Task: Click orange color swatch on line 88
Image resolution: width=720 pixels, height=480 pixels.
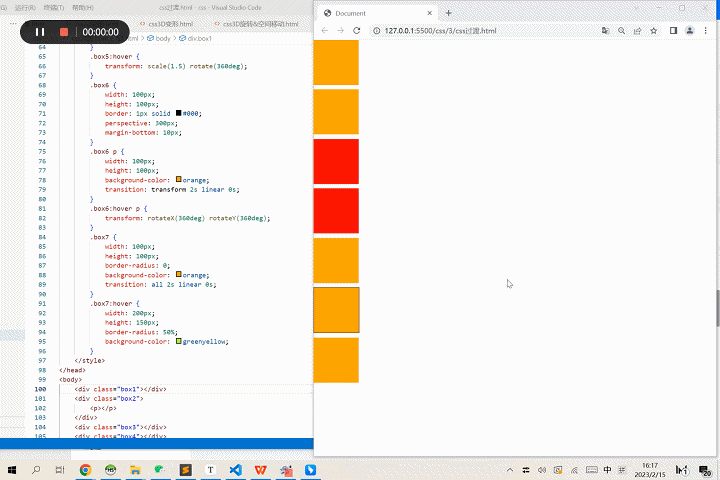Action: (x=179, y=275)
